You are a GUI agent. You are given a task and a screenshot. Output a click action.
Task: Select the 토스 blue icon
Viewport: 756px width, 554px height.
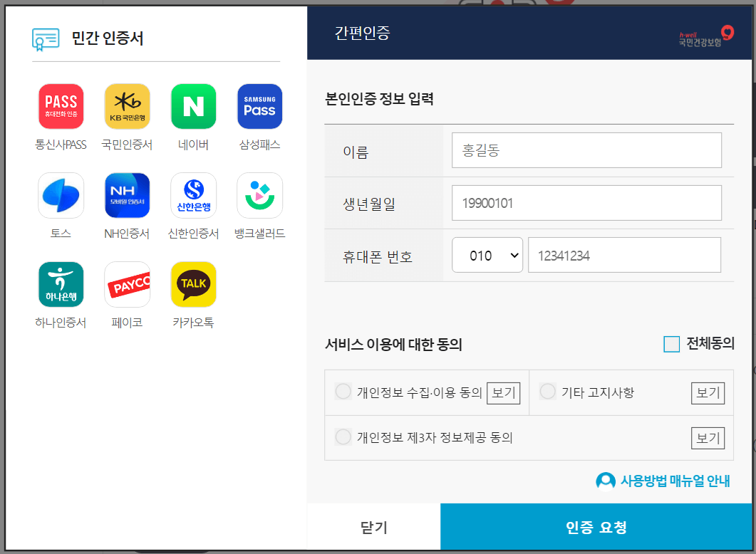[61, 196]
